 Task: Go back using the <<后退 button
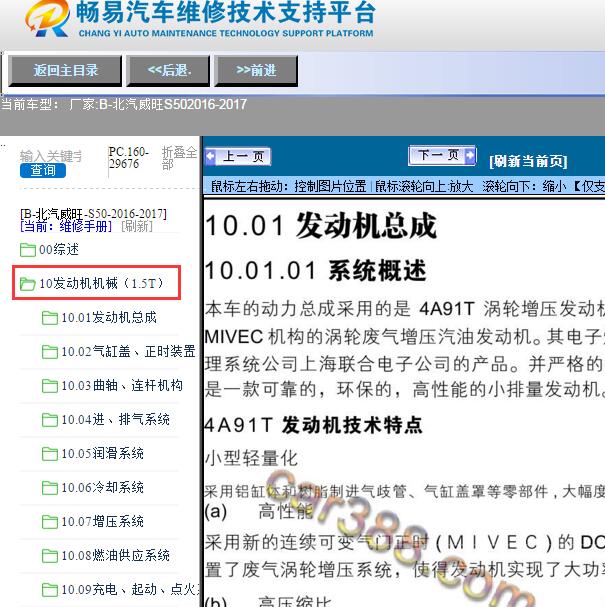point(168,70)
